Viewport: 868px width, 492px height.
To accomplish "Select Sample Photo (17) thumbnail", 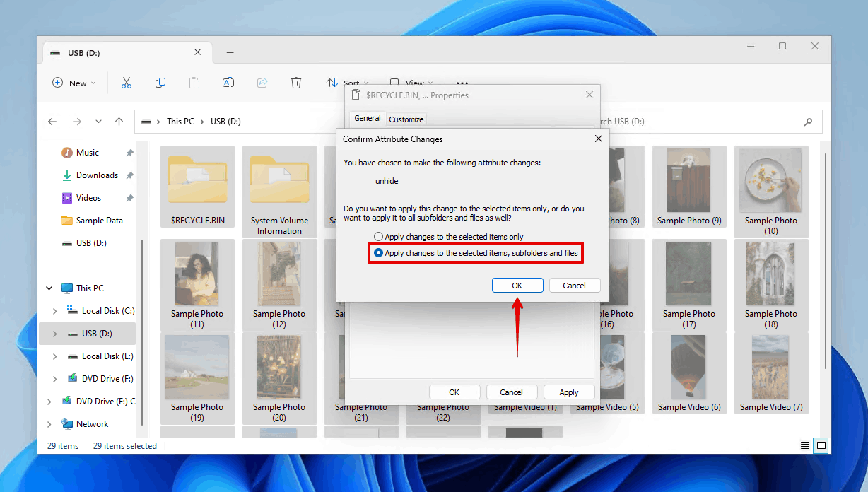I will pyautogui.click(x=689, y=285).
